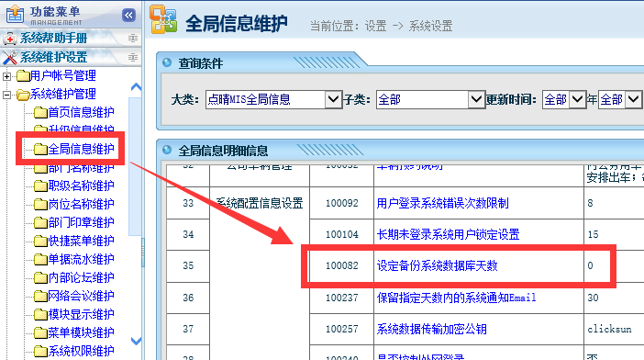Open the 大类 dropdown list
644x360 pixels.
click(x=334, y=99)
